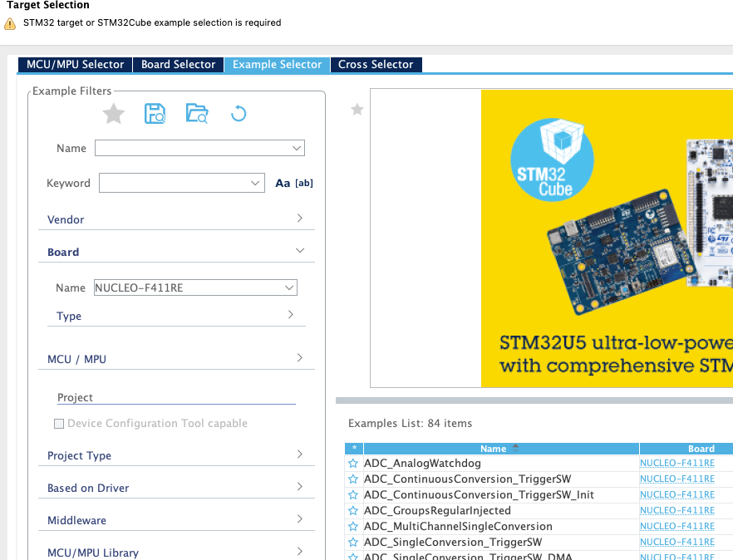Viewport: 733px width, 560px height.
Task: Sort examples by the Name column header
Action: (501, 449)
